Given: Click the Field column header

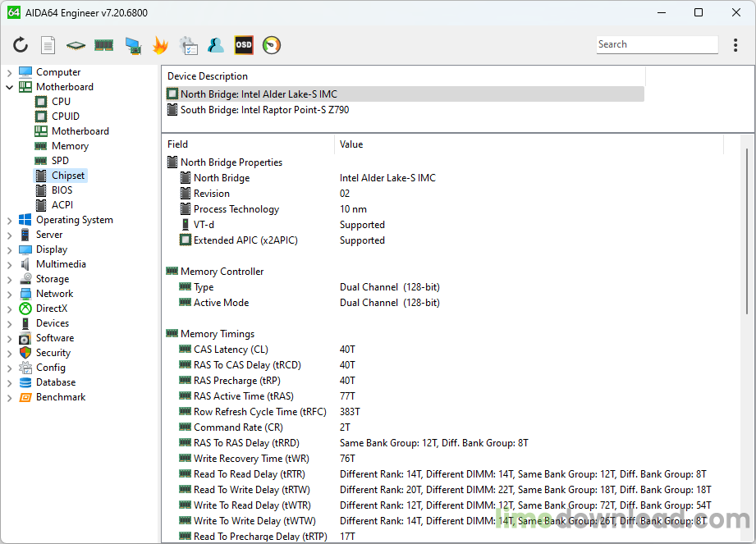Looking at the screenshot, I should tap(246, 144).
